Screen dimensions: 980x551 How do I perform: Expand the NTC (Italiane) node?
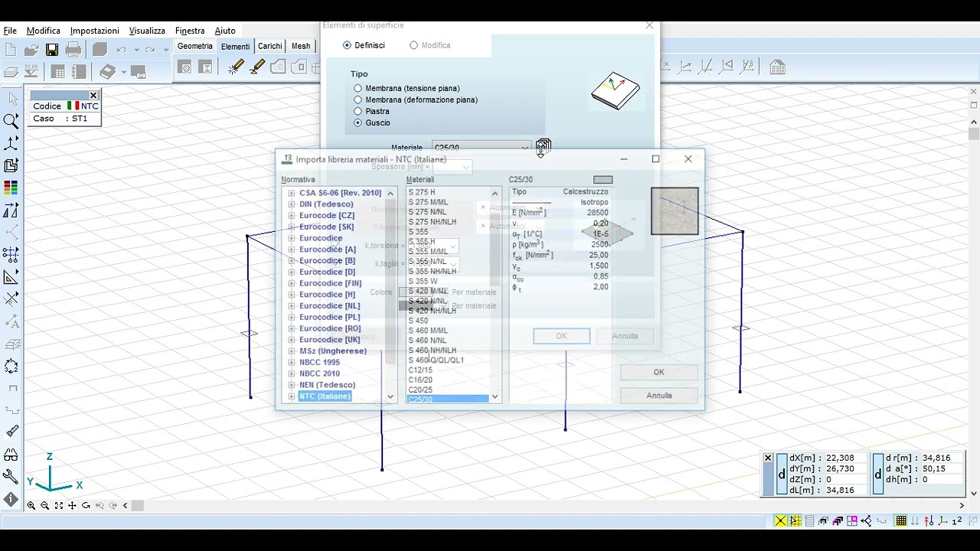(x=291, y=396)
